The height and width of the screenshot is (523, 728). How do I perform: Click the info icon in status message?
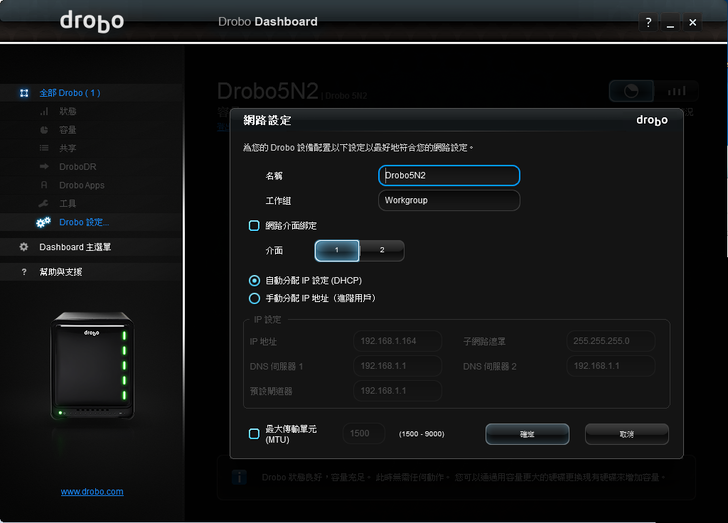pyautogui.click(x=239, y=477)
